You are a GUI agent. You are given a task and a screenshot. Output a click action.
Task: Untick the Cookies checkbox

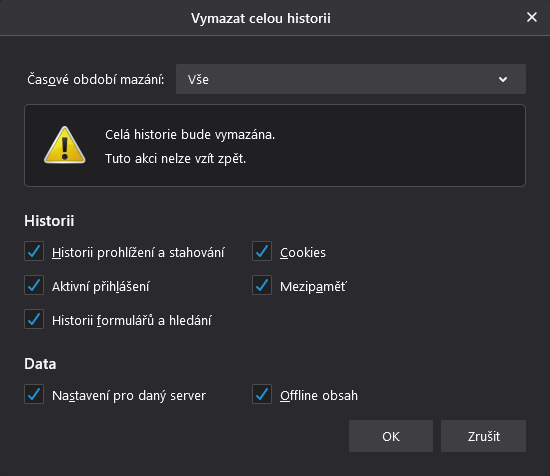[262, 251]
